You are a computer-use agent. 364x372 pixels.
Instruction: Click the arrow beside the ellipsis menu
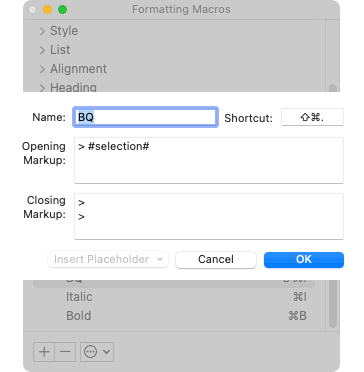[x=107, y=352]
